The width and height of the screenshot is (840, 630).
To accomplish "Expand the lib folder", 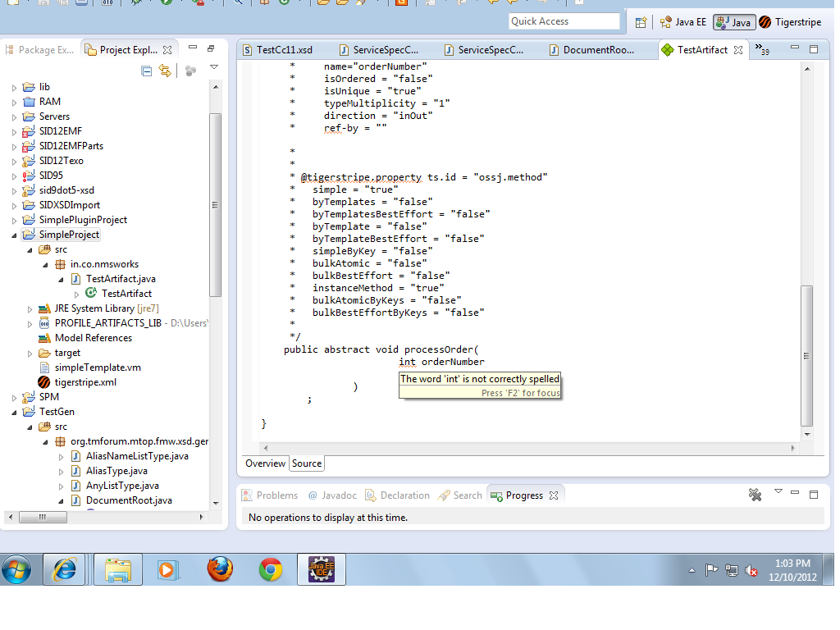I will click(15, 87).
